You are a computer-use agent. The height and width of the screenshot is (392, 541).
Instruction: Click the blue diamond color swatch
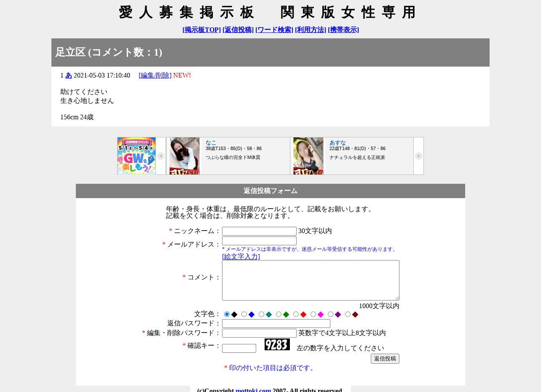point(252,314)
